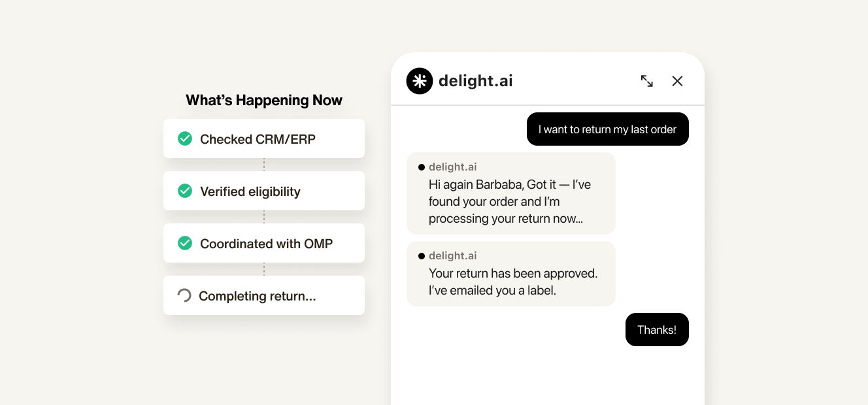The image size is (868, 405).
Task: Open the Completing return... step card
Action: (x=264, y=295)
